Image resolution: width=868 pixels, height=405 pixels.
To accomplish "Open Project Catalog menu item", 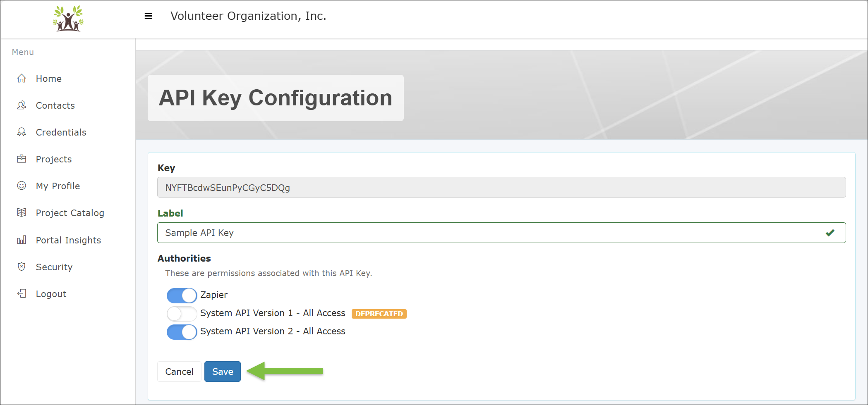I will pyautogui.click(x=70, y=213).
